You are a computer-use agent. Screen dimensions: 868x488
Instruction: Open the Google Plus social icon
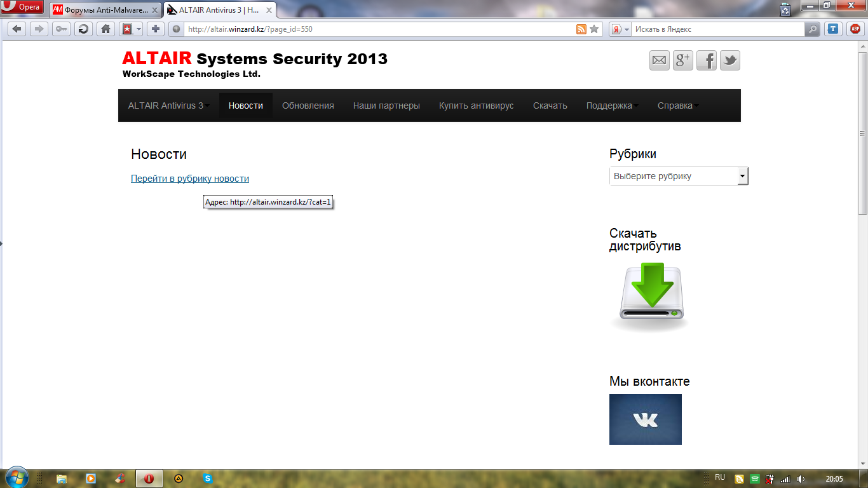point(683,60)
